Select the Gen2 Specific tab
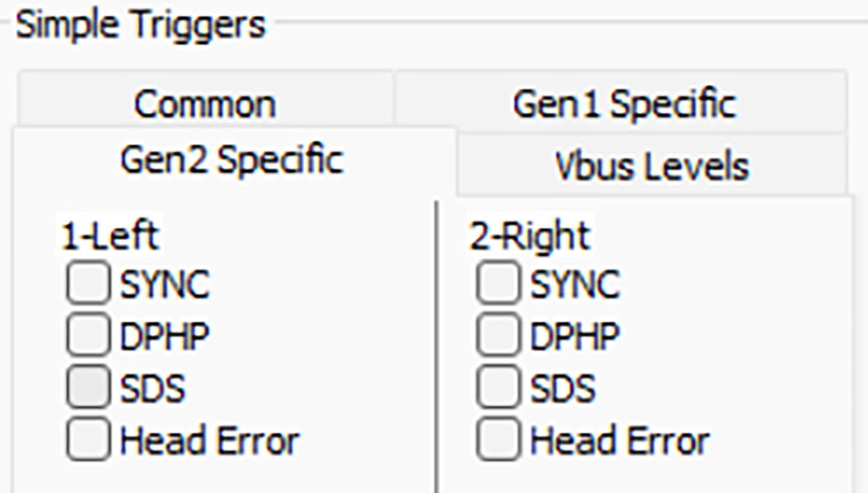868x493 pixels. [x=232, y=160]
